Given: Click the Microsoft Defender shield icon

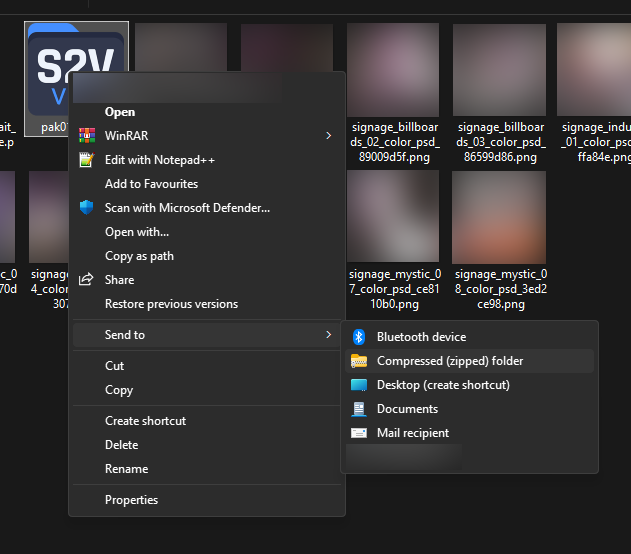Looking at the screenshot, I should [x=87, y=208].
